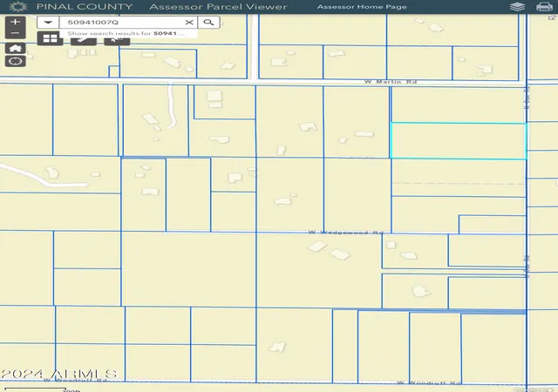Run search with the magnifier icon

[208, 23]
